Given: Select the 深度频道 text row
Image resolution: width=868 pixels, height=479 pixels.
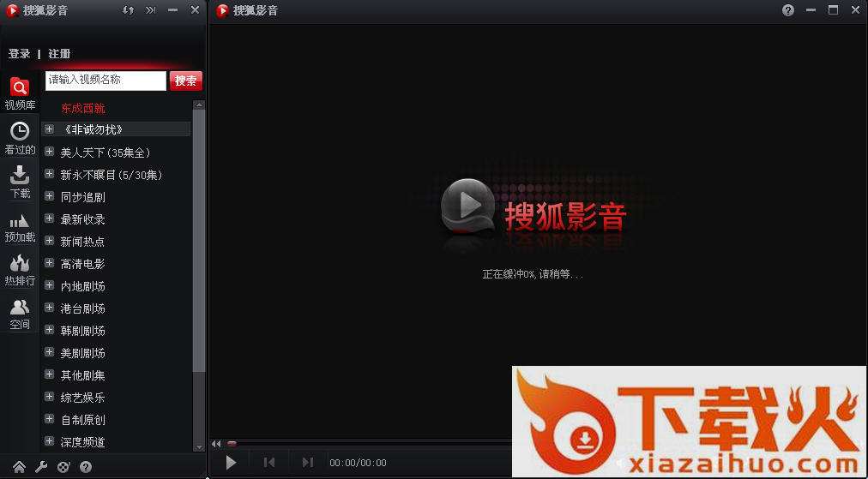Looking at the screenshot, I should click(82, 442).
